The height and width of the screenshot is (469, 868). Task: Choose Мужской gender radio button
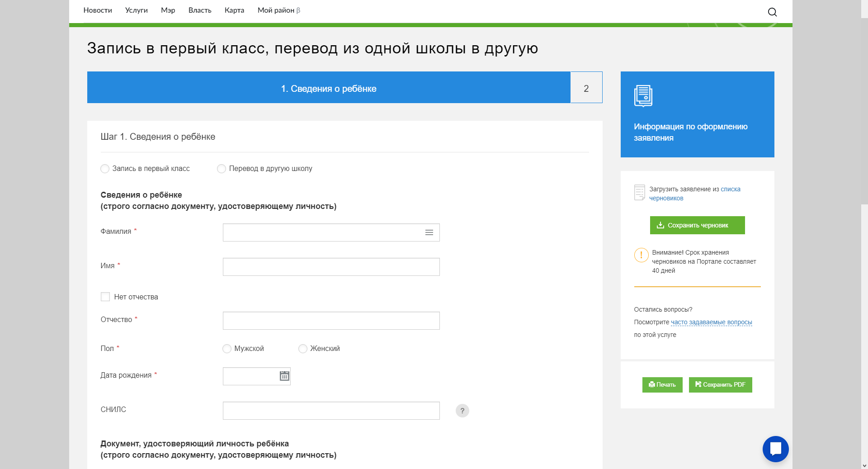tap(227, 349)
